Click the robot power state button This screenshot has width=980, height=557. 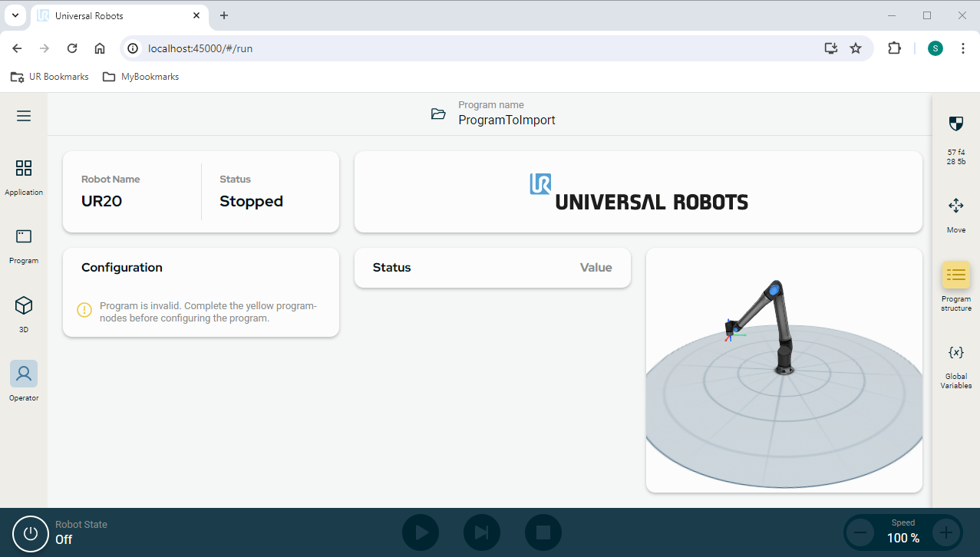tap(29, 532)
